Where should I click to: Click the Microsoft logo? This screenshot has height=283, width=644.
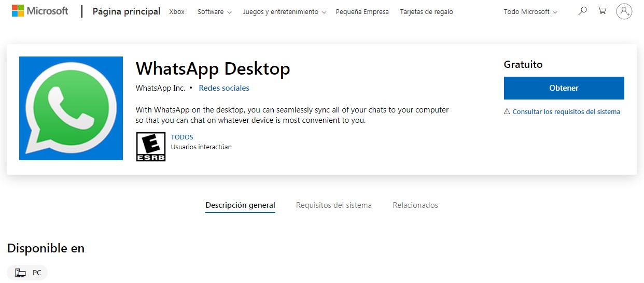40,11
